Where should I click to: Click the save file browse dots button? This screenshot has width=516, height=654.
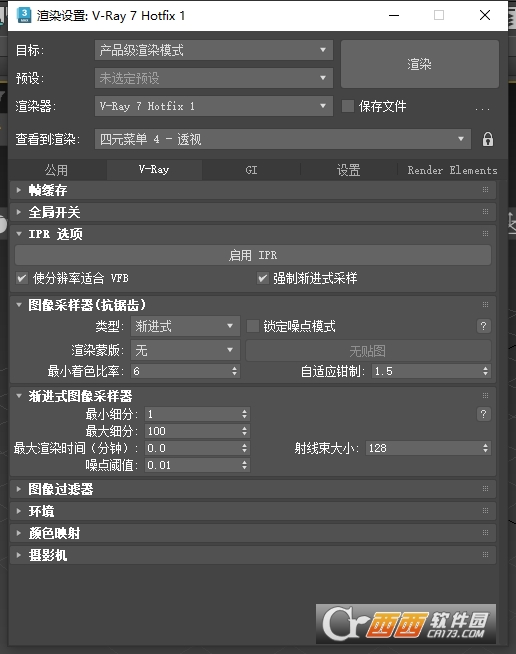click(482, 109)
